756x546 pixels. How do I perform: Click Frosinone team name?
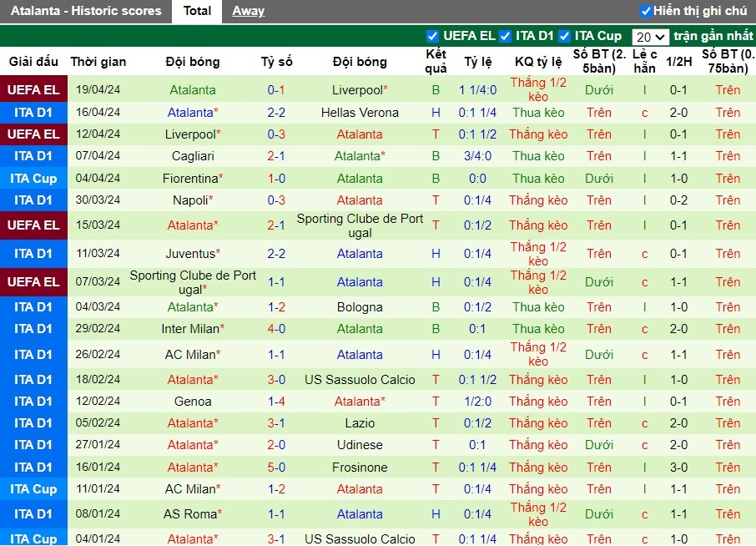click(x=360, y=468)
